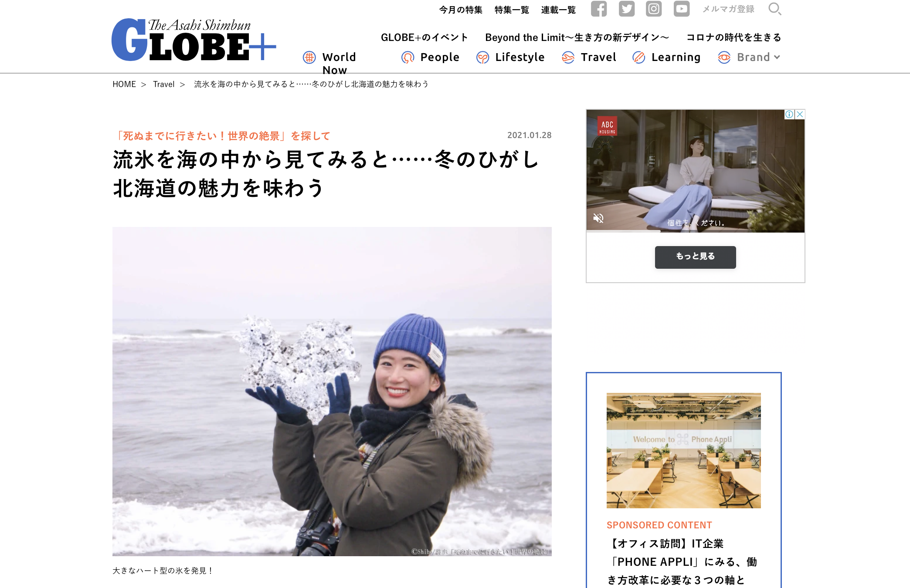Unmute the ad video

click(x=598, y=218)
